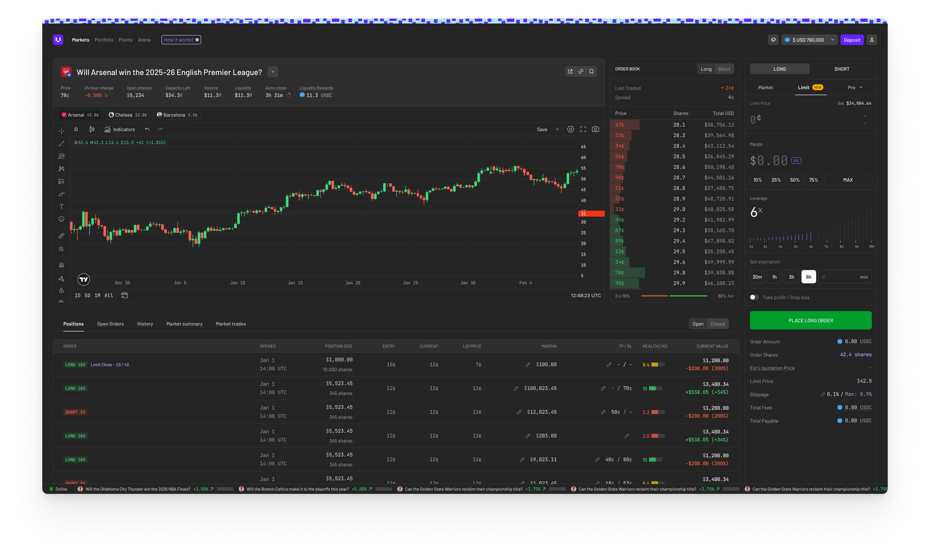Viewport: 930px width, 560px height.
Task: Open the user profile icon
Action: coord(872,40)
